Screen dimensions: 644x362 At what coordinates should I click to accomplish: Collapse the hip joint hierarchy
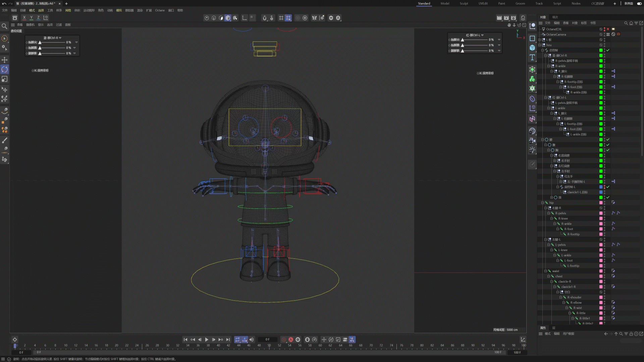pos(543,203)
